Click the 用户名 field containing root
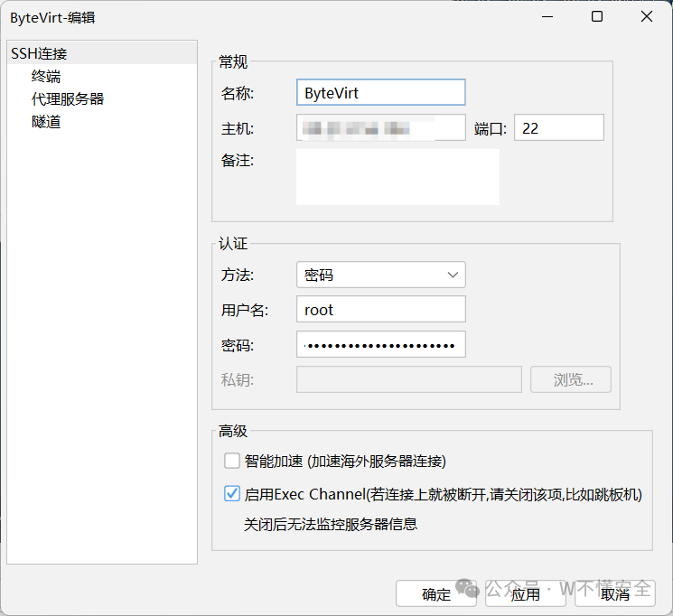Image resolution: width=673 pixels, height=616 pixels. click(x=380, y=309)
